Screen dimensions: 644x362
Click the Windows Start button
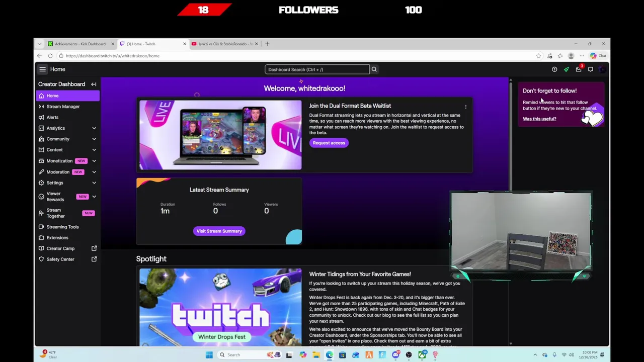point(209,355)
